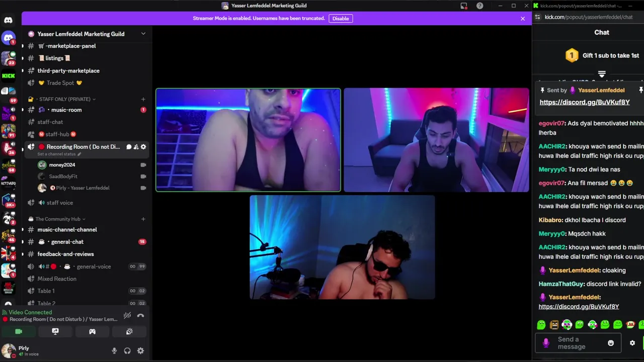Focus the top-right webcam tile
This screenshot has width=644, height=362.
(x=436, y=140)
